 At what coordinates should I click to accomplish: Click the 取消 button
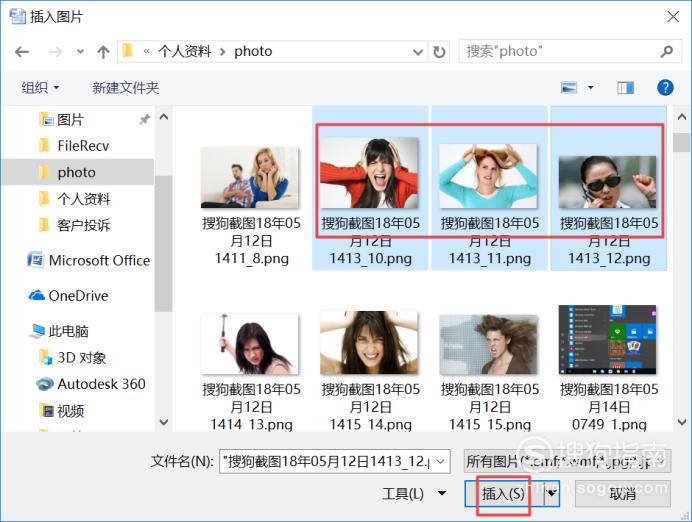[623, 494]
